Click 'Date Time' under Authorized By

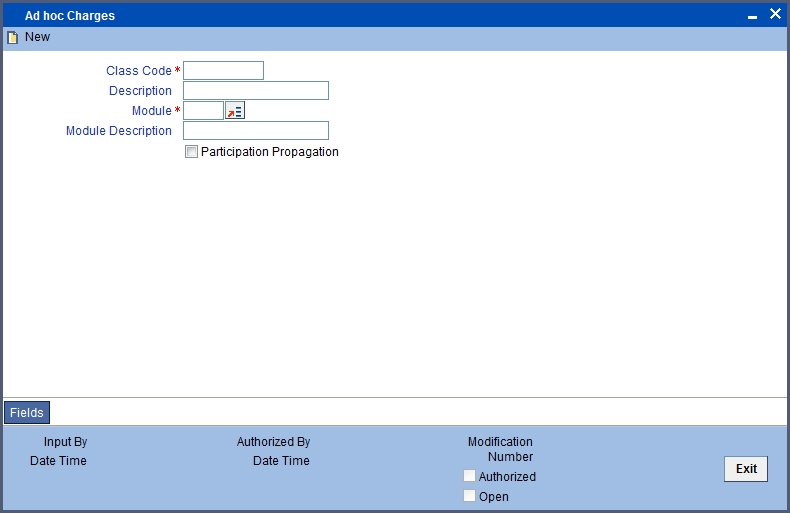tap(281, 461)
